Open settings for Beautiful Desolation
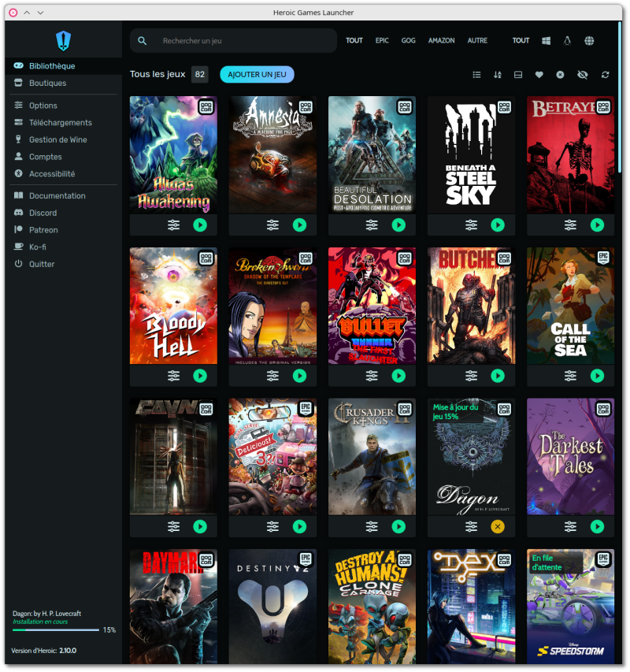Image resolution: width=630 pixels, height=672 pixels. [372, 225]
